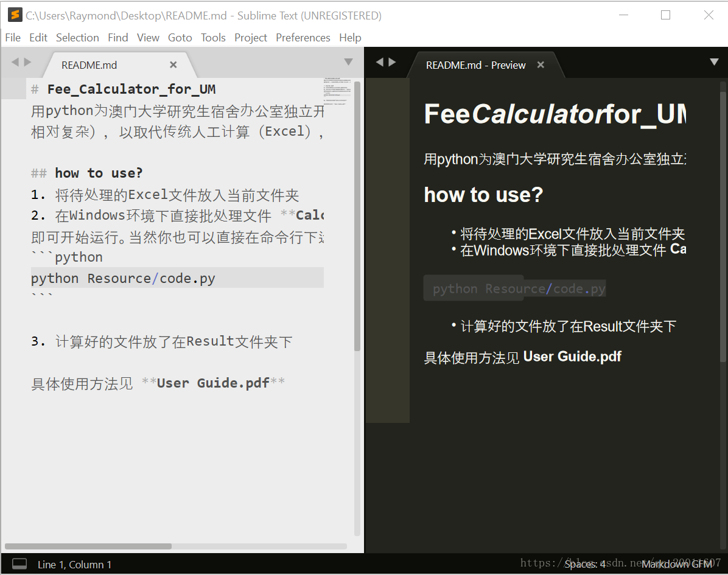Image resolution: width=728 pixels, height=575 pixels.
Task: Click the minimap in the editor
Action: (338, 91)
